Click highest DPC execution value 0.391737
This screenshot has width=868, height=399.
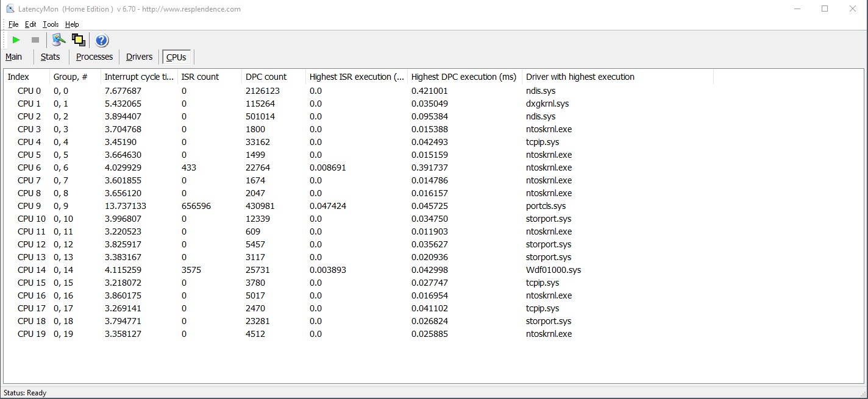tap(430, 168)
